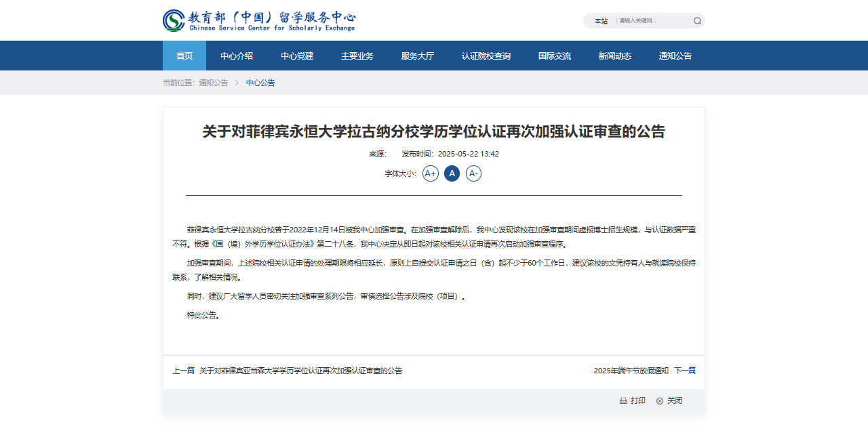Screen dimensions: 868x437
Task: Expand the 国际交流 navigation menu
Action: tap(555, 56)
